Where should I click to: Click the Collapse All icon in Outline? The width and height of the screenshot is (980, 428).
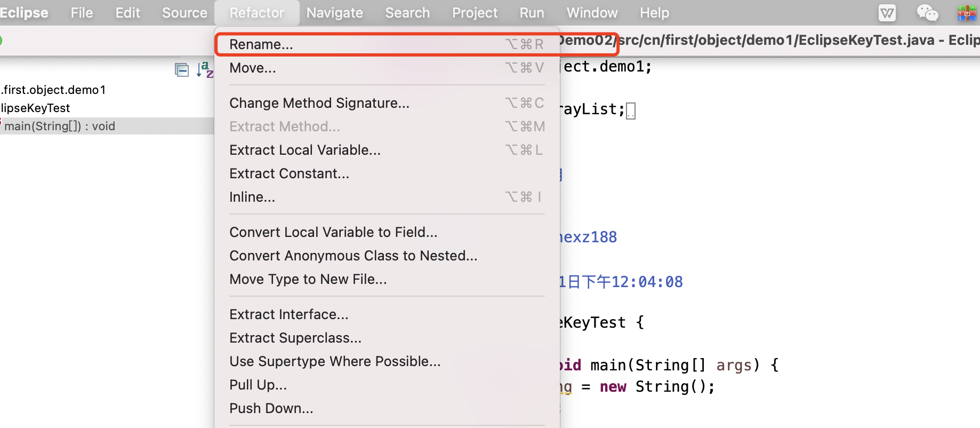click(x=182, y=70)
